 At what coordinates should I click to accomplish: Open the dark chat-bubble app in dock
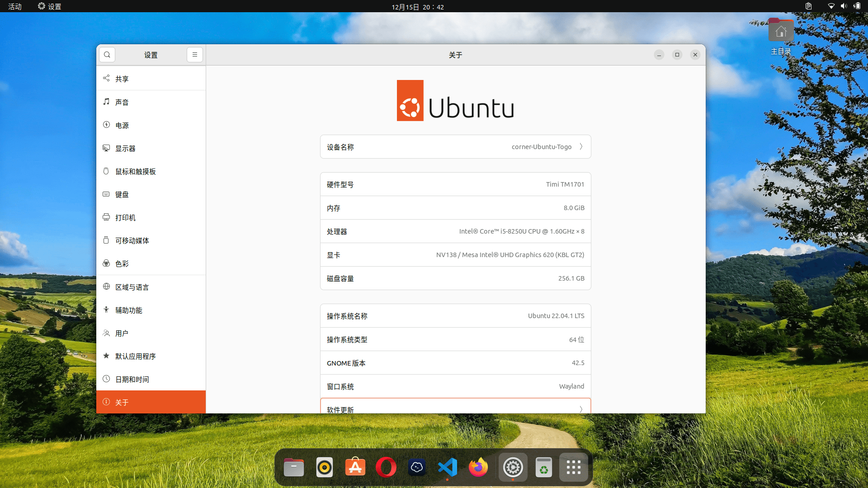coord(417,468)
